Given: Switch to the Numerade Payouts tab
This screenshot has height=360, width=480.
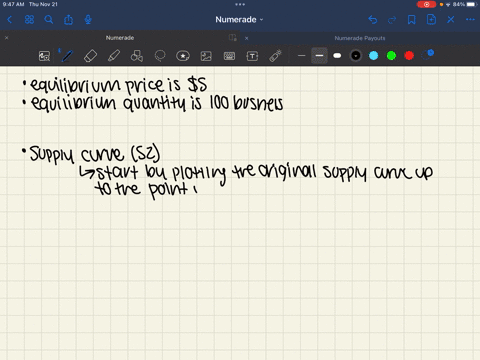Looking at the screenshot, I should (x=360, y=38).
